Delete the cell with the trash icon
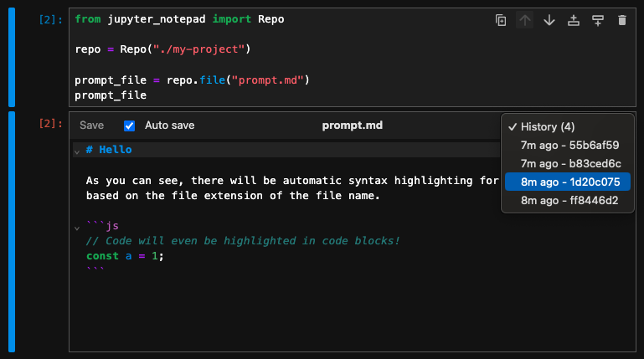Image resolution: width=644 pixels, height=359 pixels. 622,20
